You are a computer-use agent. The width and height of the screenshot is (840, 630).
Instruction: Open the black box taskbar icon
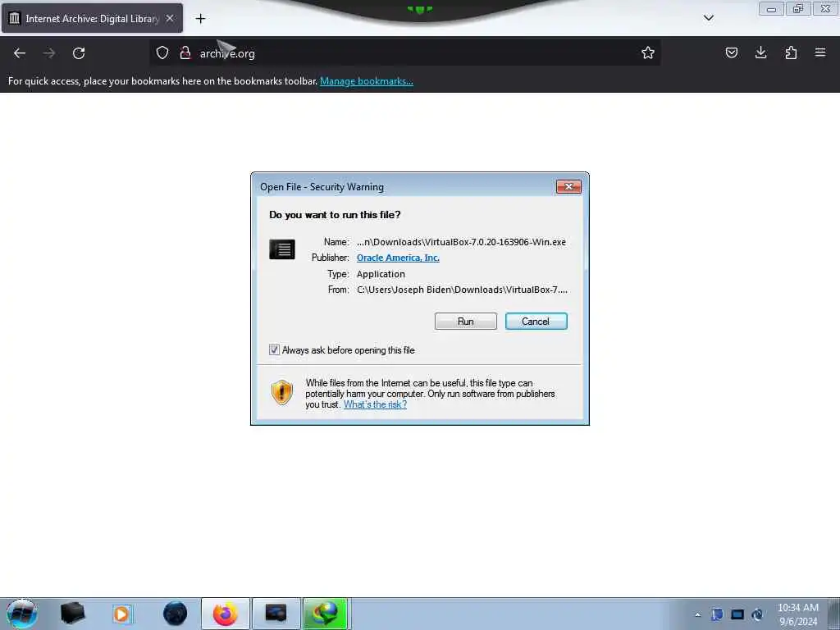click(x=72, y=614)
